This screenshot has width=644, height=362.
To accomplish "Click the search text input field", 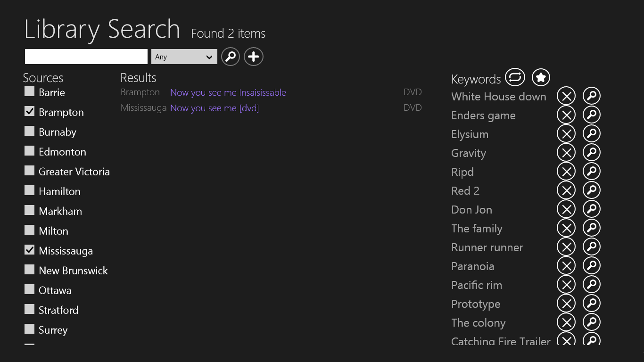I will tap(86, 57).
